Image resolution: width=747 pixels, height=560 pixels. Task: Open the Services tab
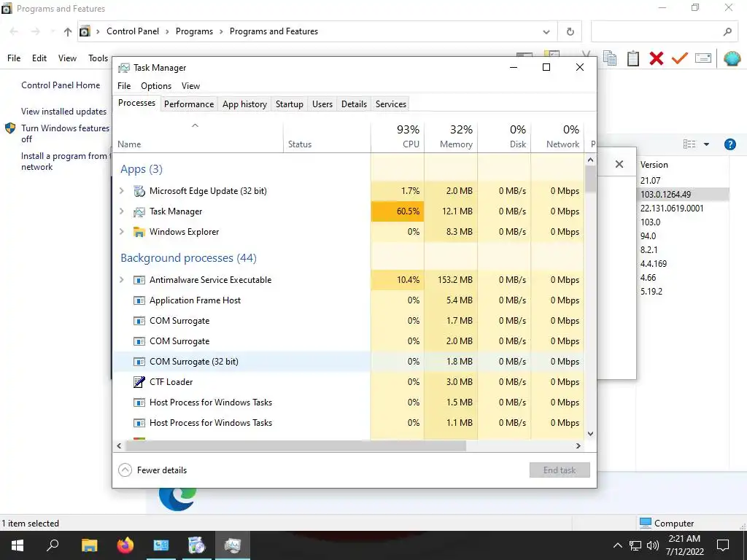point(391,104)
